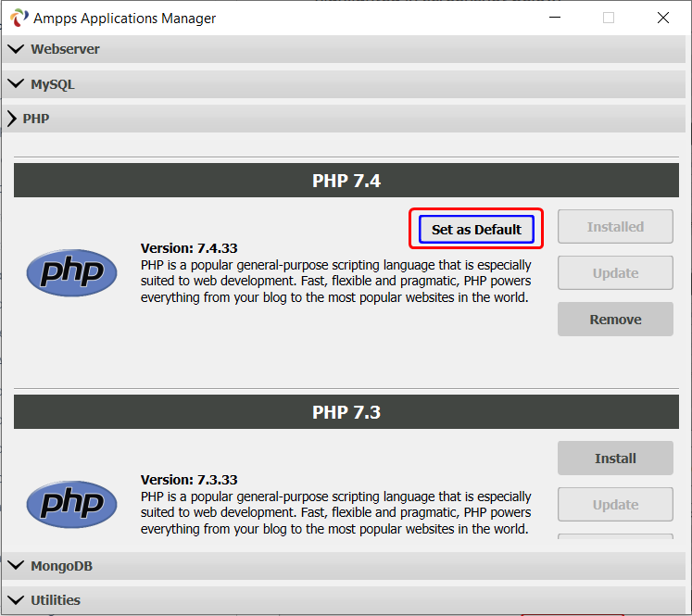Viewport: 692px width, 616px height.
Task: Click the PHP 7.4 logo image
Action: click(x=72, y=272)
